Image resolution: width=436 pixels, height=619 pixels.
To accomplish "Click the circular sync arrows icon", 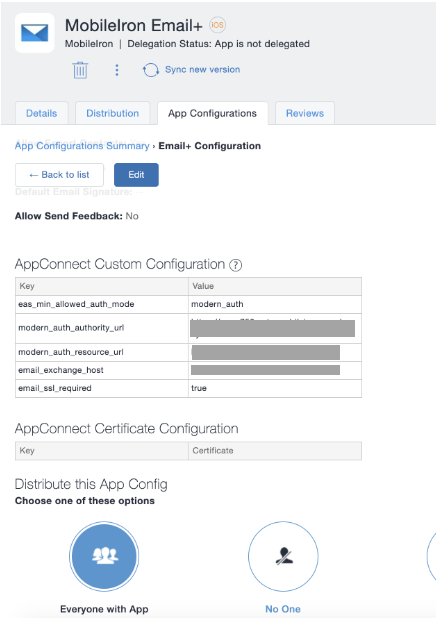I will pyautogui.click(x=150, y=70).
